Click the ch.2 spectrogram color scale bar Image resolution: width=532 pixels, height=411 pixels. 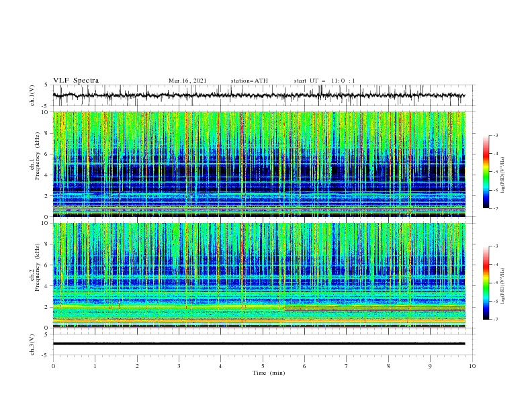pyautogui.click(x=486, y=283)
